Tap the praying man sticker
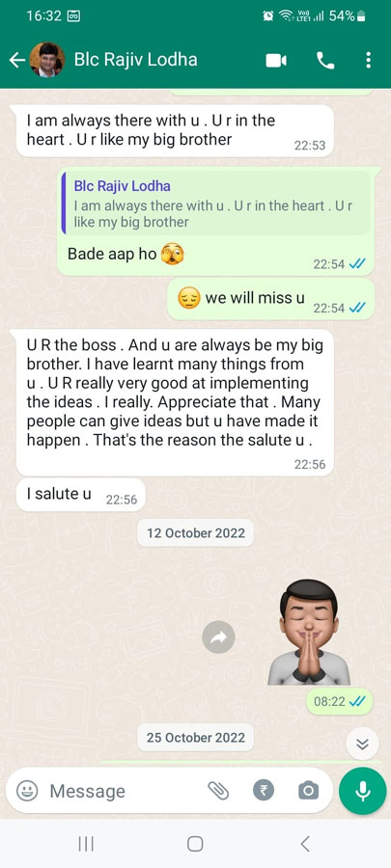Image resolution: width=391 pixels, height=868 pixels. [x=309, y=632]
